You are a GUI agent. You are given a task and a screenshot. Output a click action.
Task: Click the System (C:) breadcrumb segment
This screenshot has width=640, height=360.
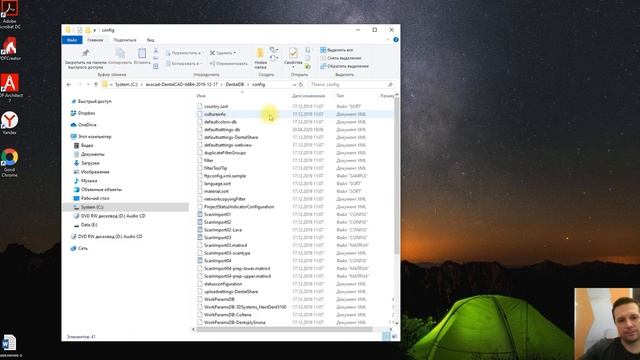click(x=126, y=84)
